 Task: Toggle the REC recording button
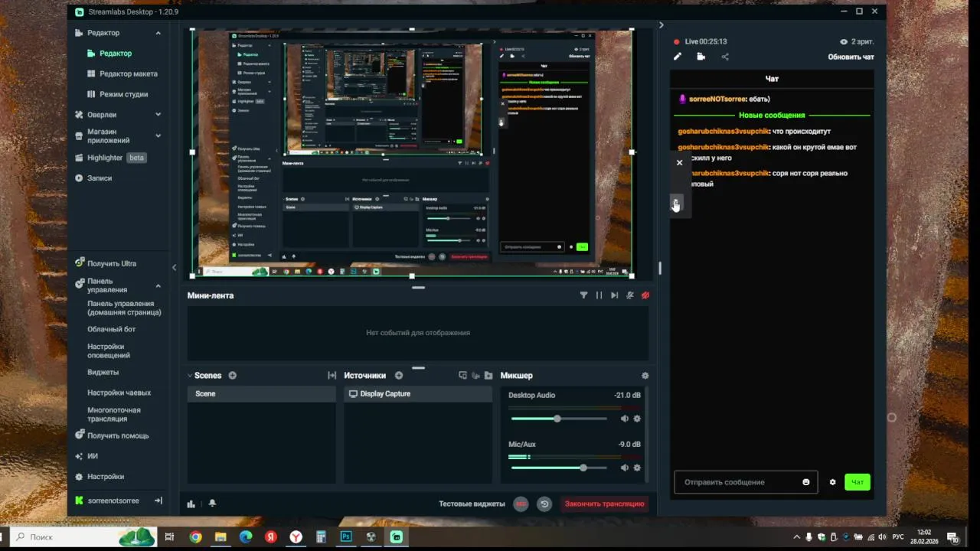point(521,504)
